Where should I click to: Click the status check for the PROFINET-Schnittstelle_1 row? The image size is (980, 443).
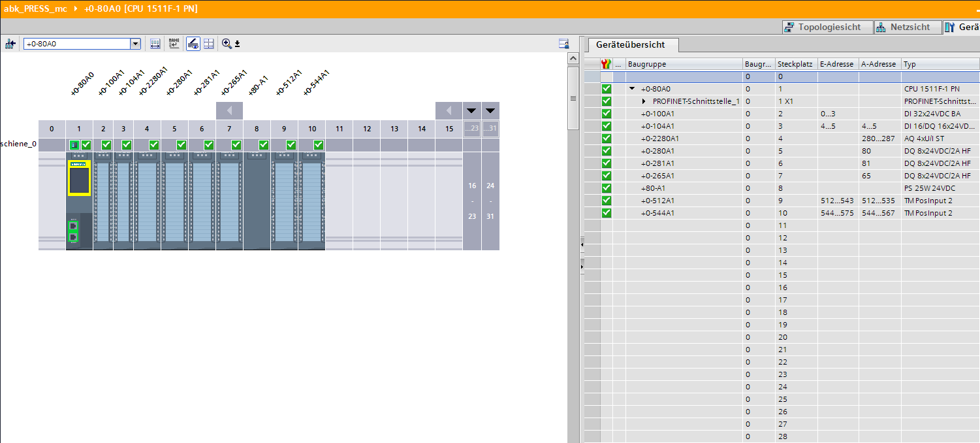pos(607,101)
